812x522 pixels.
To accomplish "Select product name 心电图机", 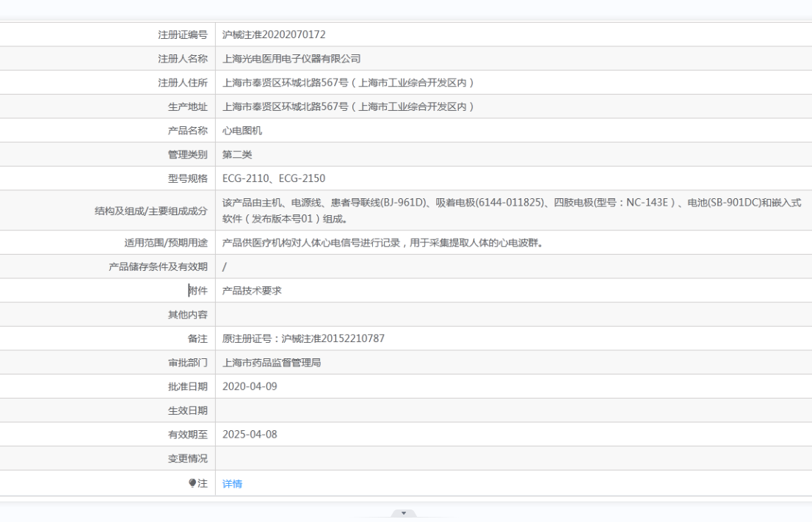I will [242, 131].
